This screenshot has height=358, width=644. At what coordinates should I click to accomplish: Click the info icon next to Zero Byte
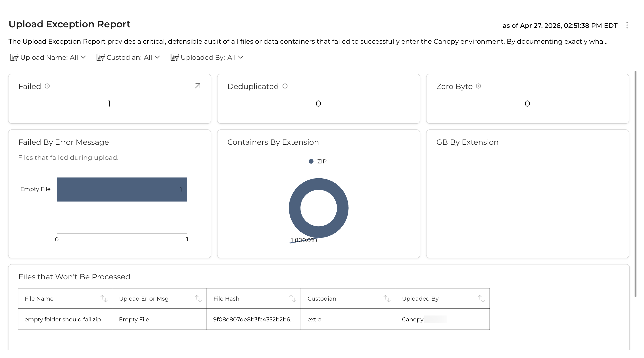pos(479,86)
